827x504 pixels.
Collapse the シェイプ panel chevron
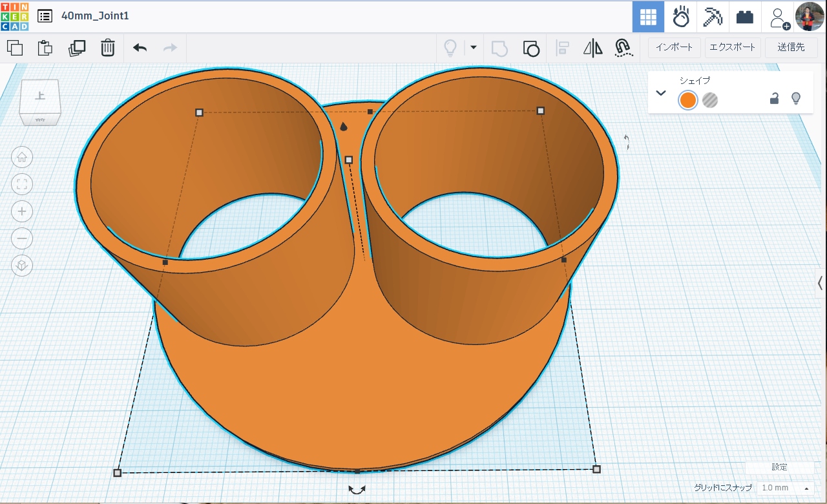(661, 93)
